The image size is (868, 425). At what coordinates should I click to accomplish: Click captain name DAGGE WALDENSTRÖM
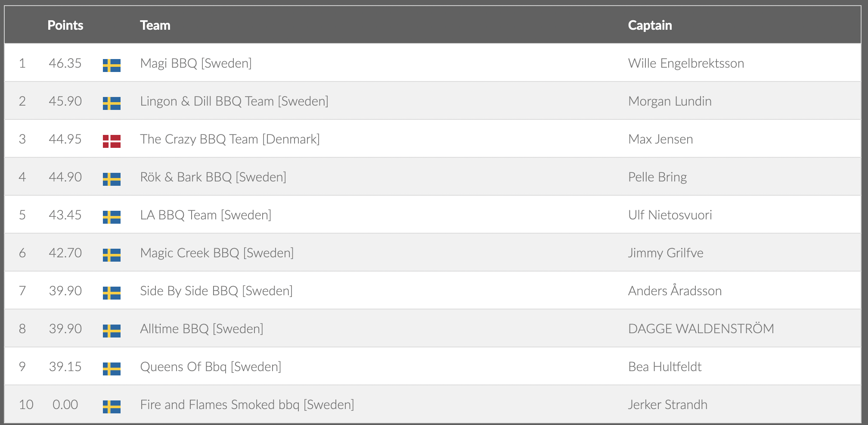pyautogui.click(x=701, y=329)
